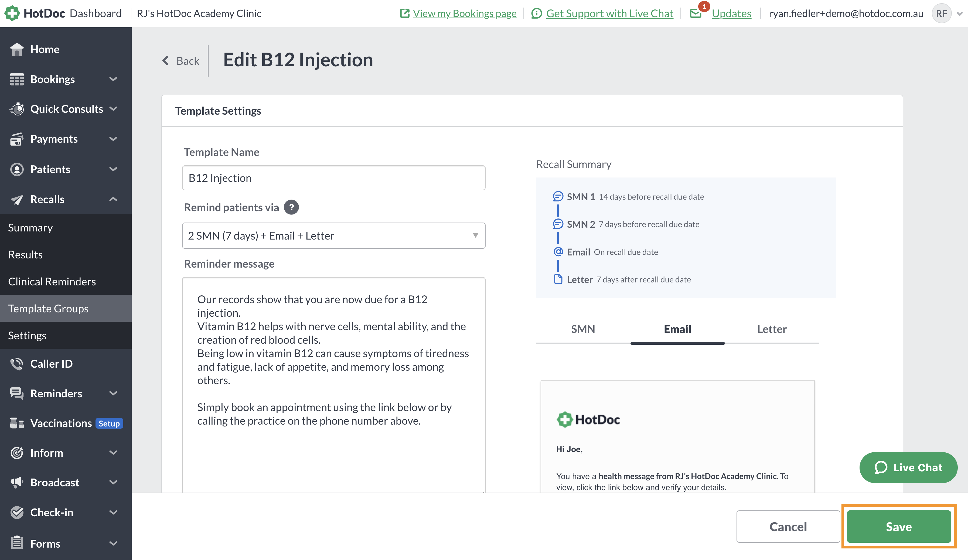Open Recalls Summary menu item
This screenshot has width=968, height=560.
pyautogui.click(x=66, y=227)
